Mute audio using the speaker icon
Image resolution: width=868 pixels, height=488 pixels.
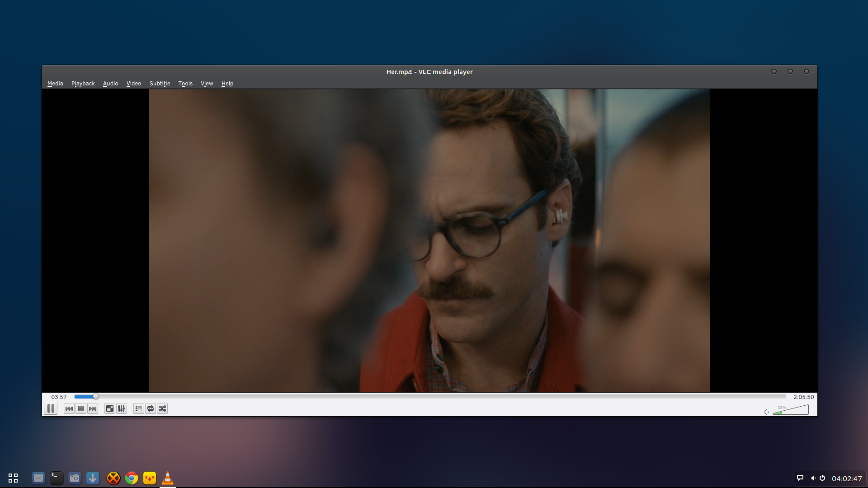[x=766, y=412]
